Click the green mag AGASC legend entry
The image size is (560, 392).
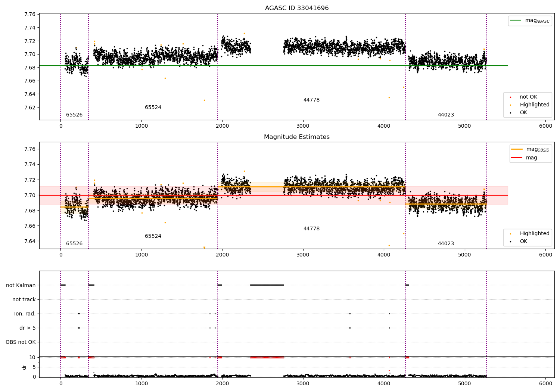pyautogui.click(x=530, y=21)
